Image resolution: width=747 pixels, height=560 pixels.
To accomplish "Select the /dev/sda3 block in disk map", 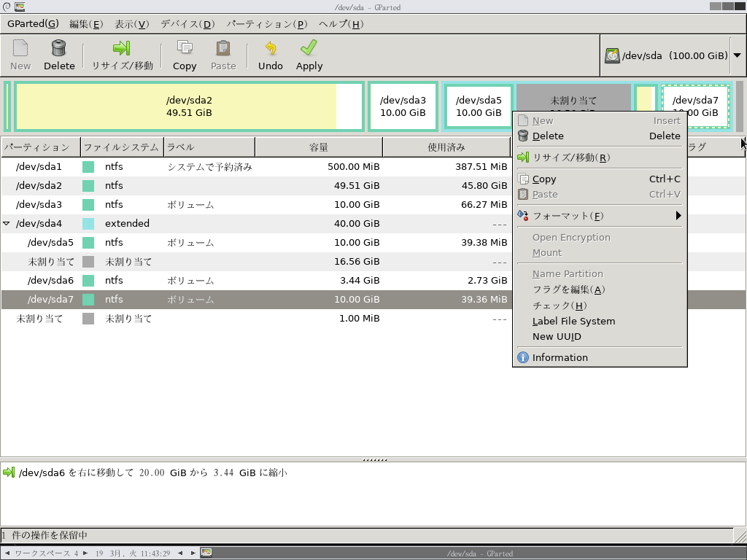I will (x=403, y=106).
